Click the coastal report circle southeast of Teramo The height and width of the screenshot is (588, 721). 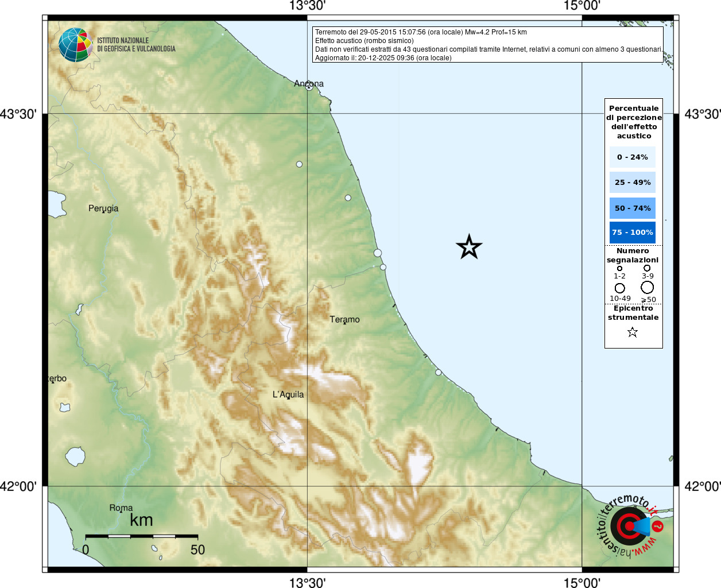tap(439, 373)
